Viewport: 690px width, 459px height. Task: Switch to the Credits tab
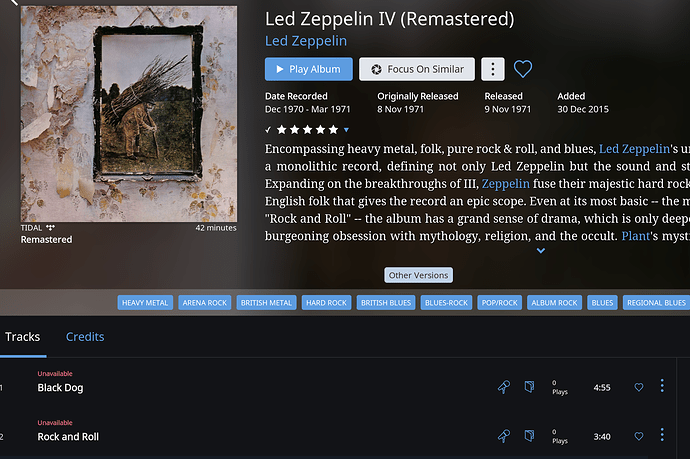pyautogui.click(x=85, y=337)
